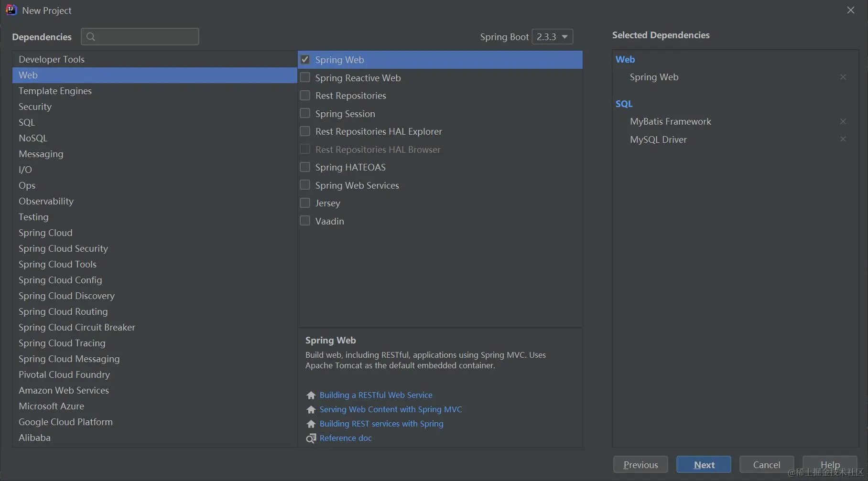This screenshot has height=481, width=868.
Task: Check the Vaadin checkbox
Action: 305,221
